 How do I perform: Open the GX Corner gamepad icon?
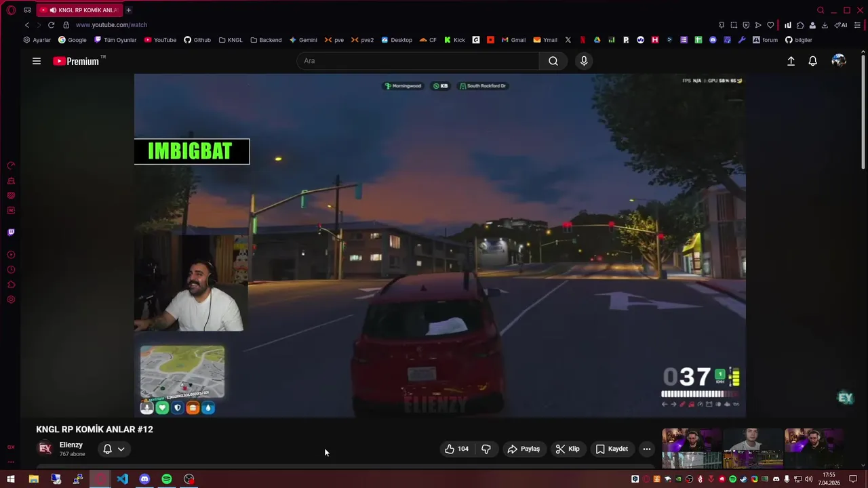tap(27, 10)
